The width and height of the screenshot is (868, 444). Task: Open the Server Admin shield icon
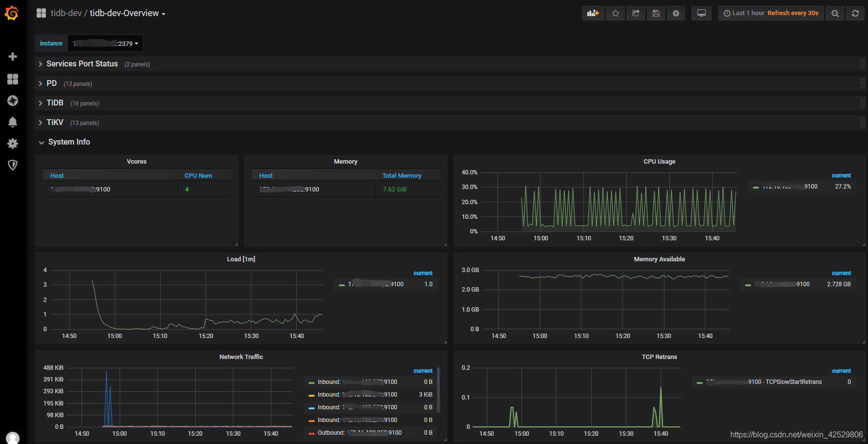click(13, 165)
